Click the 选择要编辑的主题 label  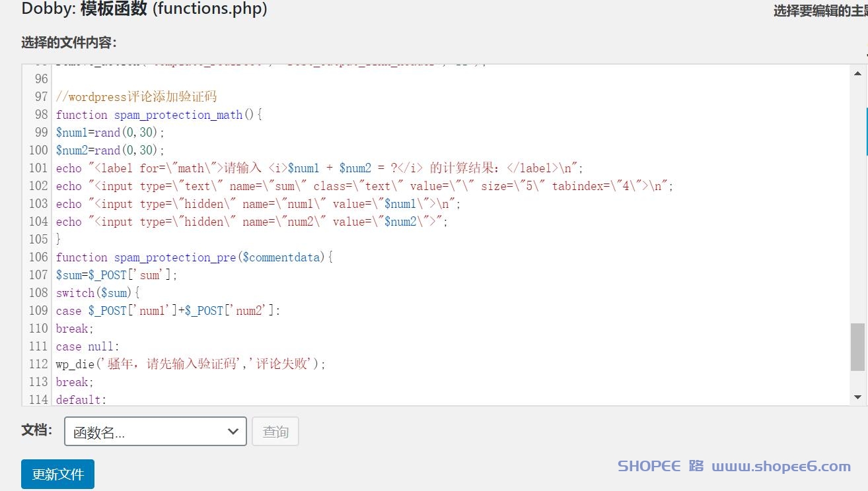(820, 11)
